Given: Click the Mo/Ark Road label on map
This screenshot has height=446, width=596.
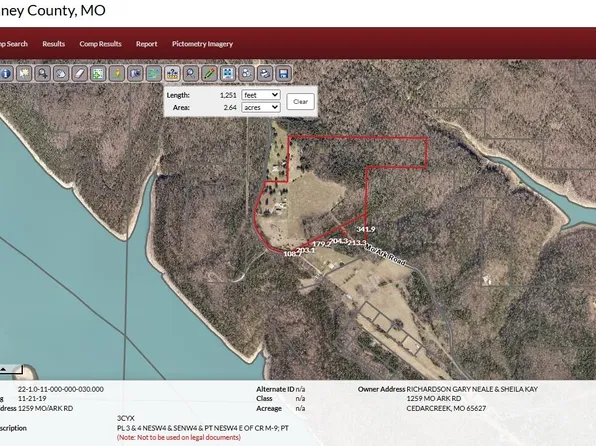Looking at the screenshot, I should click(x=385, y=255).
